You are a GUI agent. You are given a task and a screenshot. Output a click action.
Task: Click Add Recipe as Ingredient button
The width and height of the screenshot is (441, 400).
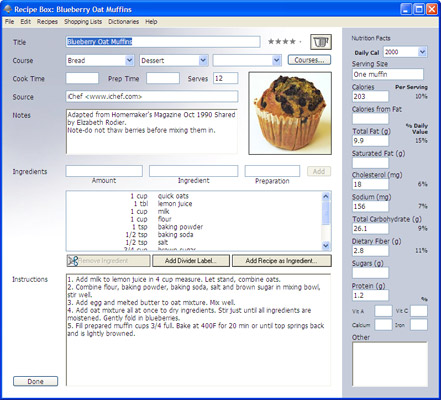coord(282,261)
